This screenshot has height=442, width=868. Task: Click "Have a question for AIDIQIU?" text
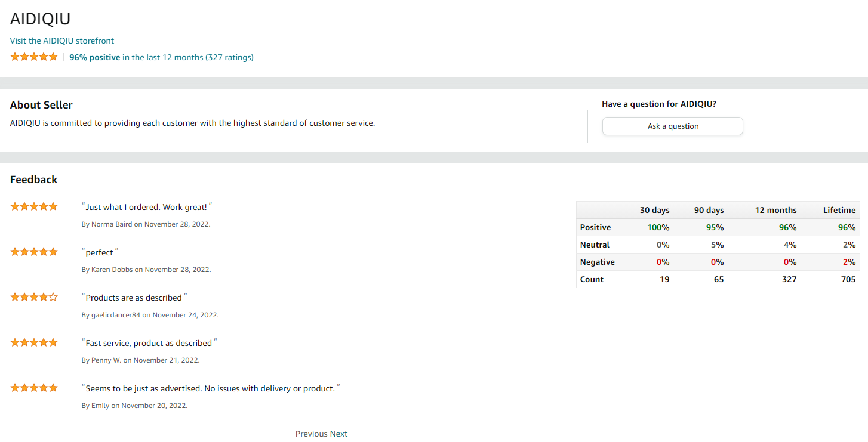(x=659, y=104)
